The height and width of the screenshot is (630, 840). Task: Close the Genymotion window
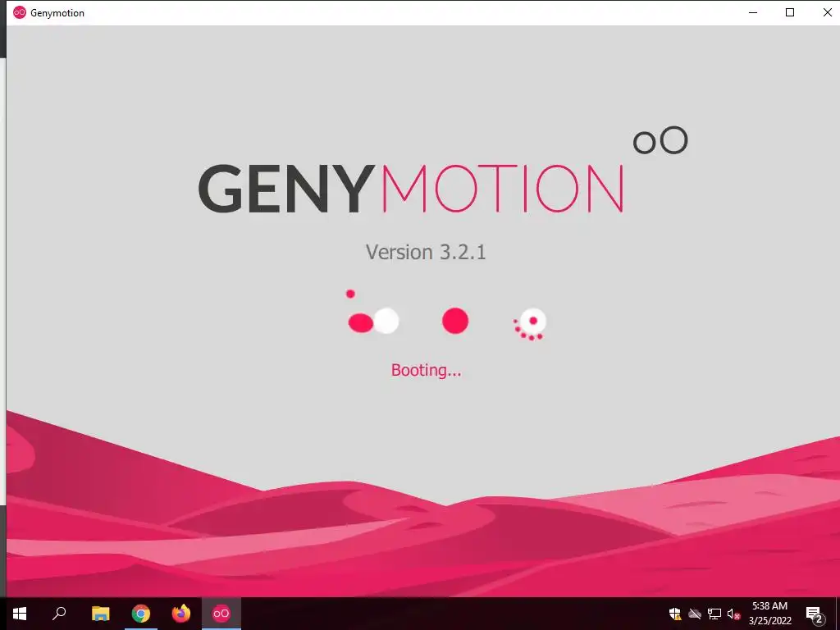(827, 12)
